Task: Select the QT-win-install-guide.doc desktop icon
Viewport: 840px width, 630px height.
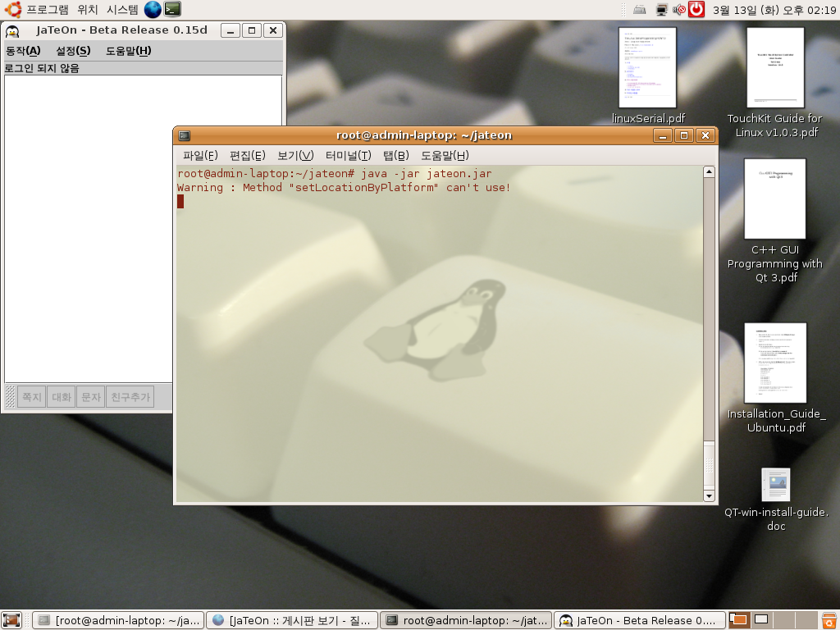Action: (776, 500)
